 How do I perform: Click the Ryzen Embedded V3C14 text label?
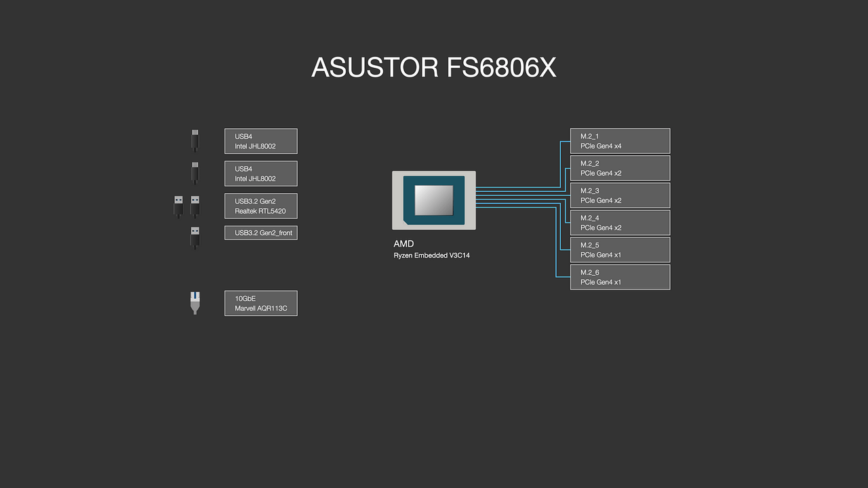click(x=432, y=256)
